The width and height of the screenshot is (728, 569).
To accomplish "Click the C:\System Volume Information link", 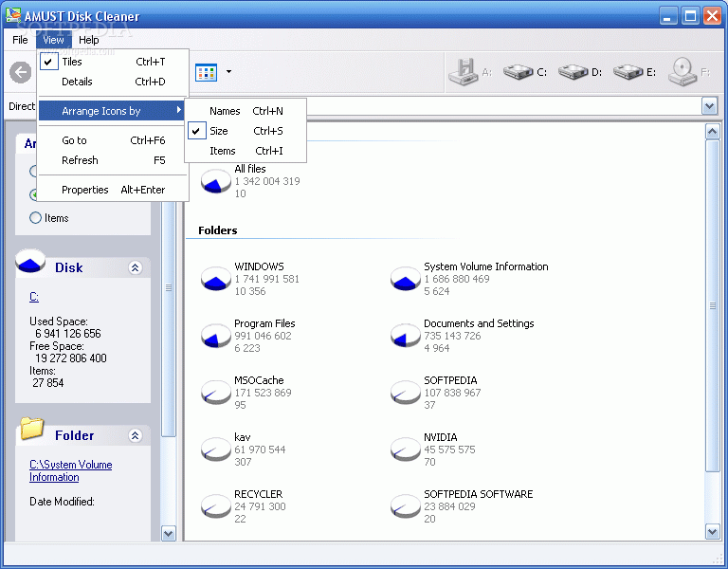I will click(70, 470).
